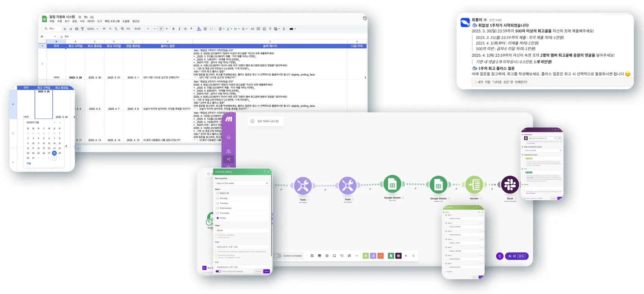
Task: Uncheck the Friday checkbox
Action: (218, 218)
